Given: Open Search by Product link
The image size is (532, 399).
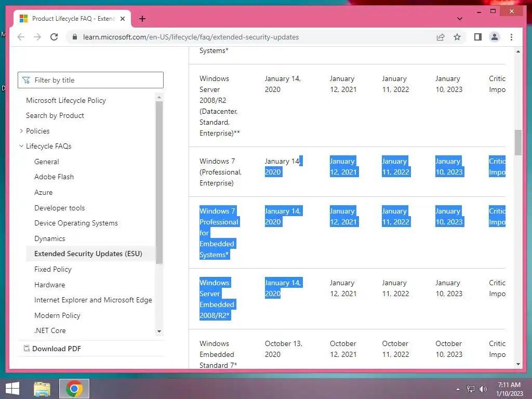Looking at the screenshot, I should point(55,115).
